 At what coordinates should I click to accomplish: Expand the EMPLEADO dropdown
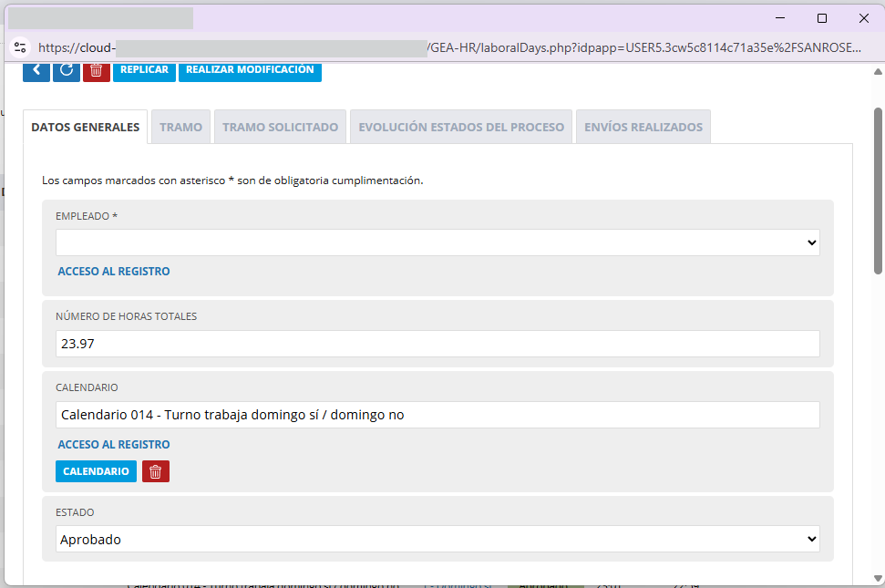[x=437, y=242]
